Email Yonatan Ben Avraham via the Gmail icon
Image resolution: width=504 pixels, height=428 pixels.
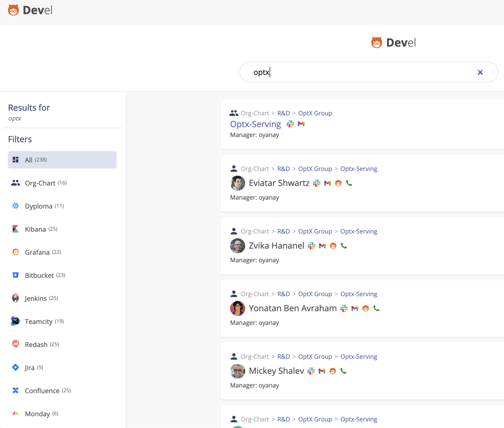click(355, 308)
